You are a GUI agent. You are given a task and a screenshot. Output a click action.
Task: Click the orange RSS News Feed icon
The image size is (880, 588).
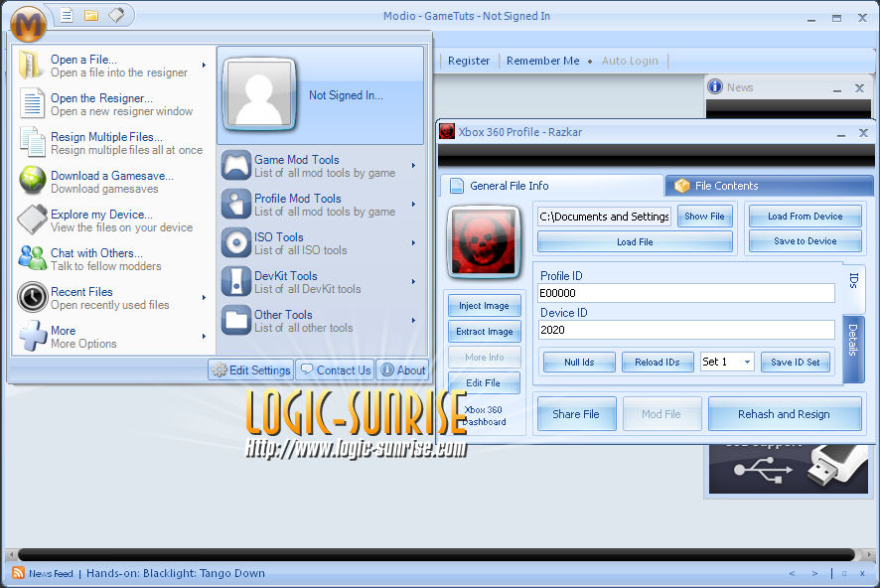click(18, 573)
